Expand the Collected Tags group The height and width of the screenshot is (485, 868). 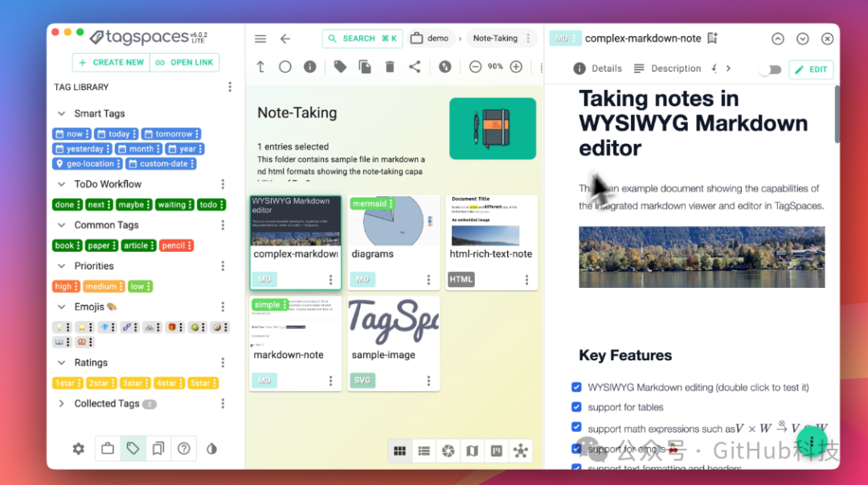(x=61, y=404)
